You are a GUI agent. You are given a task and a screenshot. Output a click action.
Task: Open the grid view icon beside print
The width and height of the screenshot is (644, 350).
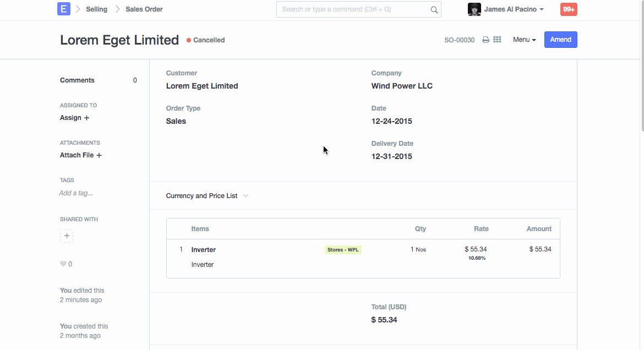point(497,40)
